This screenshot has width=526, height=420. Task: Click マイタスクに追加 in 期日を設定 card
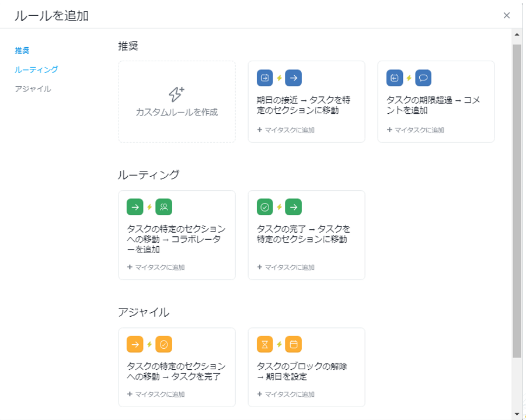point(286,394)
